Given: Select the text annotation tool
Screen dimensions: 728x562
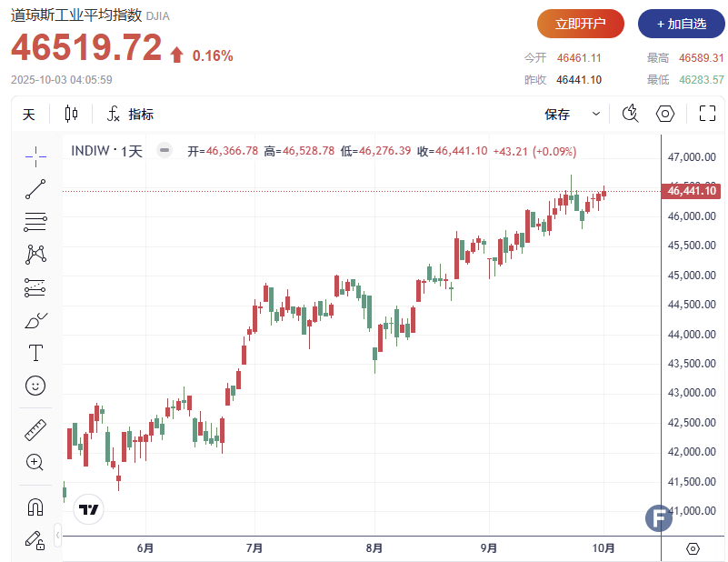Looking at the screenshot, I should [x=35, y=352].
